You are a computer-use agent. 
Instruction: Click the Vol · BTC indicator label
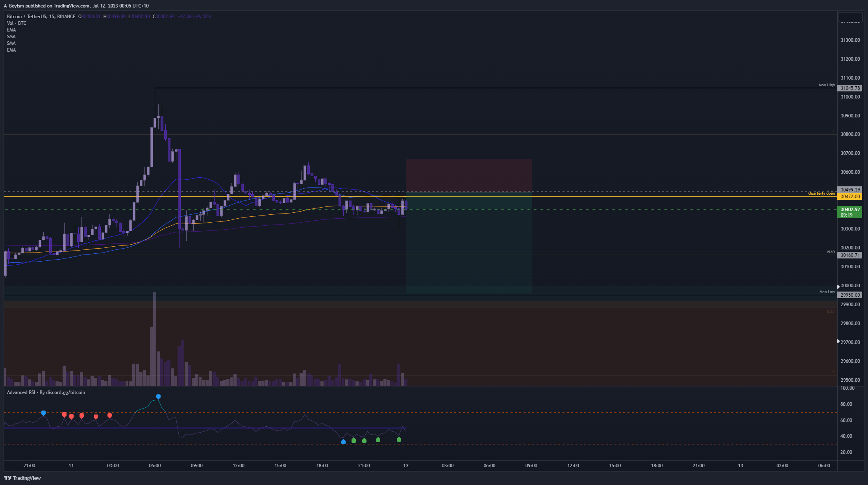[17, 23]
